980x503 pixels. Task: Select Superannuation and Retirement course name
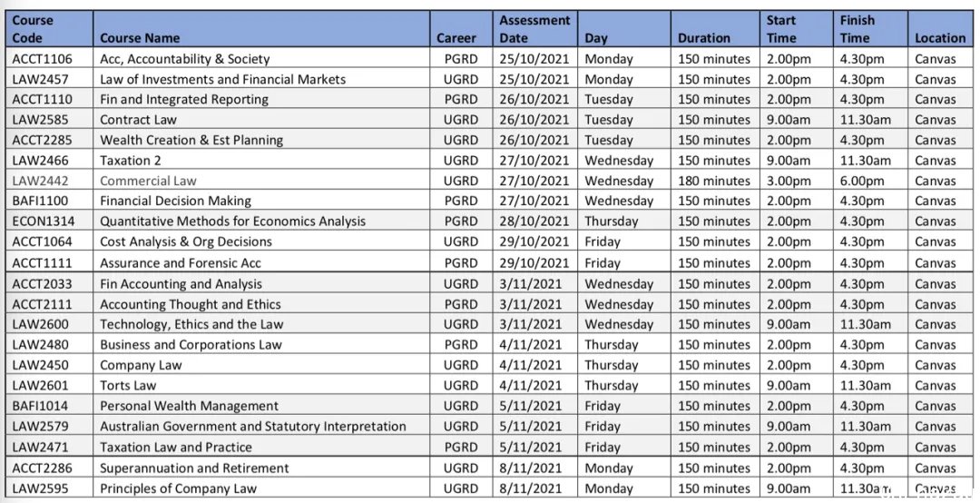(x=194, y=468)
